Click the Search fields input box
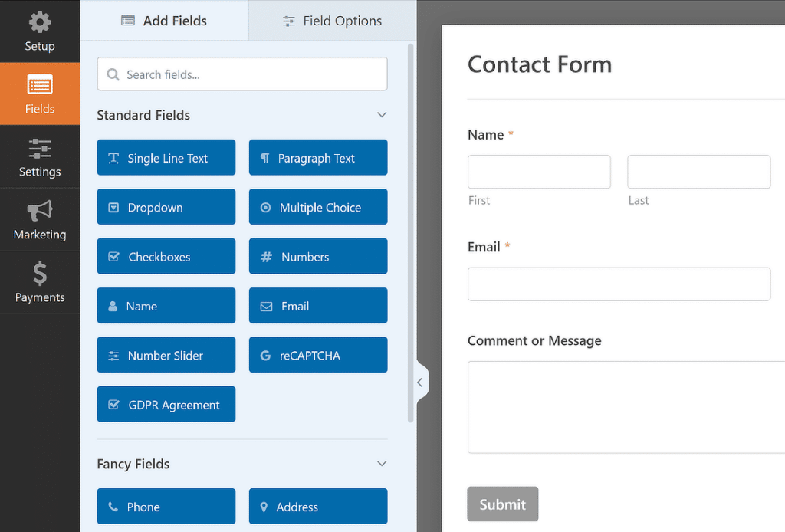The height and width of the screenshot is (532, 785). 241,74
